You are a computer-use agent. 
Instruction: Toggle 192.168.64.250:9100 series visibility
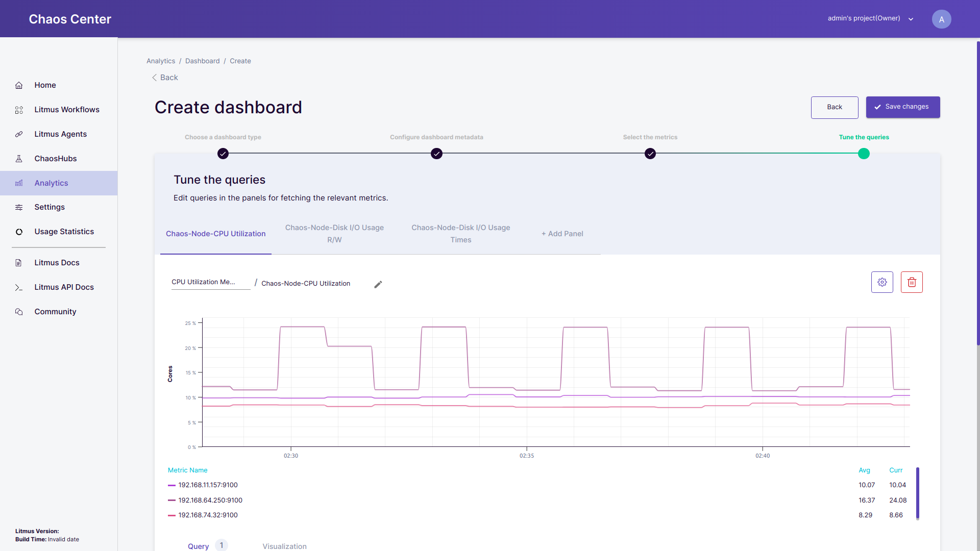[x=210, y=500]
